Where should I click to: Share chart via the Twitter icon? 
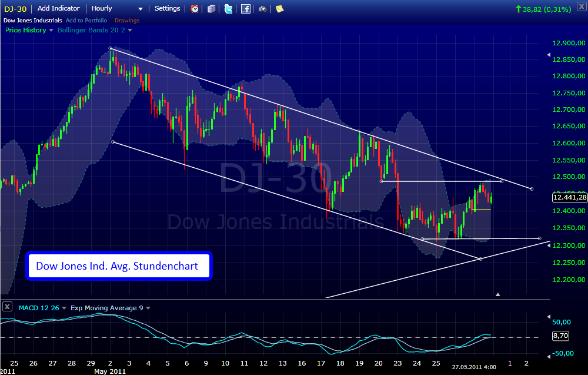pyautogui.click(x=228, y=9)
